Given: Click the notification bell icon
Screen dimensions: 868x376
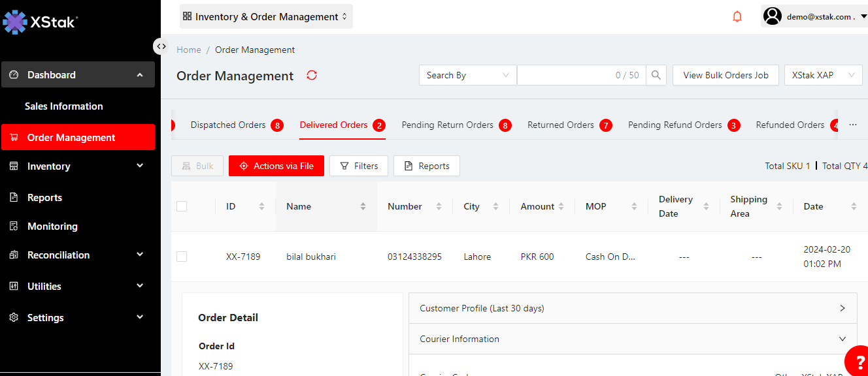Looking at the screenshot, I should coord(737,17).
